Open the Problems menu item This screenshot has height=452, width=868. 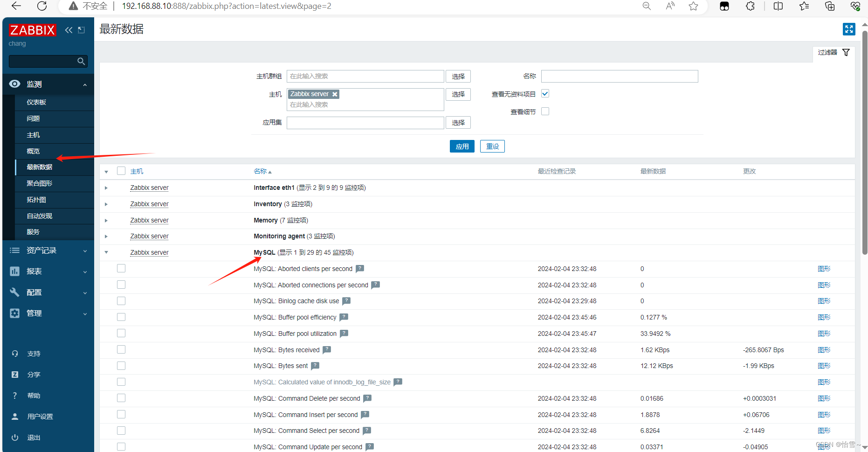tap(55, 118)
